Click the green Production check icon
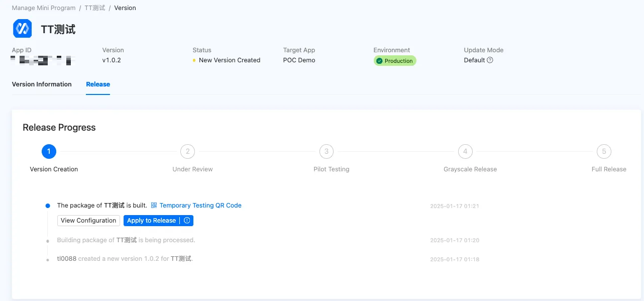This screenshot has height=301, width=644. (379, 61)
